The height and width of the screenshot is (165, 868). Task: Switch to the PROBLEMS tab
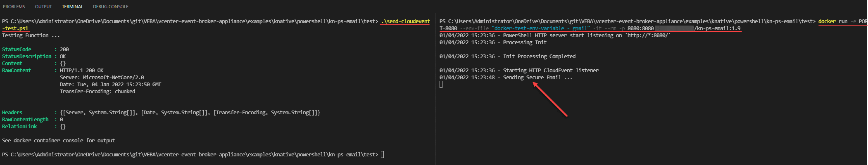(x=14, y=7)
